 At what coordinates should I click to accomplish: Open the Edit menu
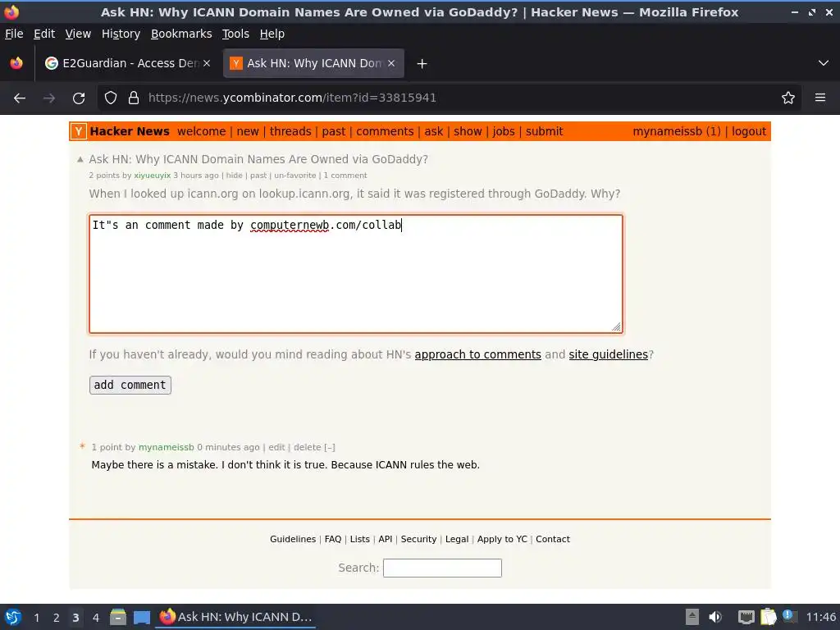[x=44, y=34]
